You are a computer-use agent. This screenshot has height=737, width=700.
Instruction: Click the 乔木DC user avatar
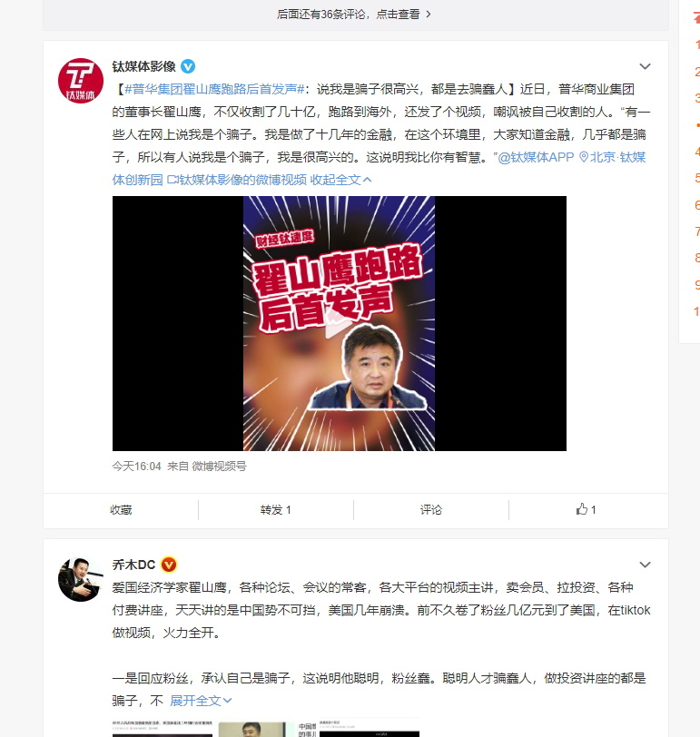(81, 579)
